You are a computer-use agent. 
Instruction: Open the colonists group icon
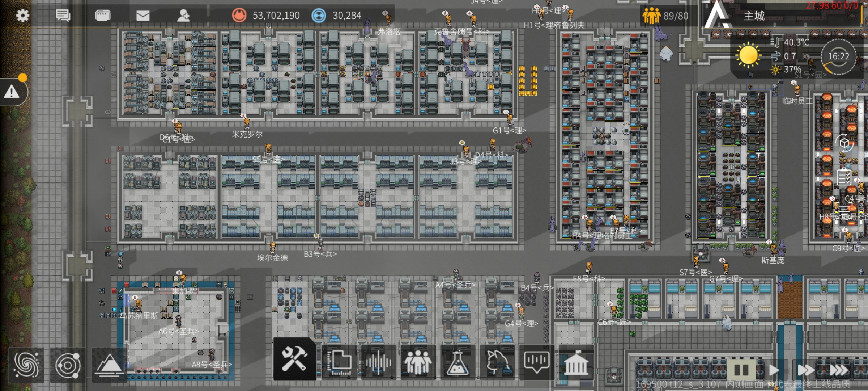tap(418, 362)
